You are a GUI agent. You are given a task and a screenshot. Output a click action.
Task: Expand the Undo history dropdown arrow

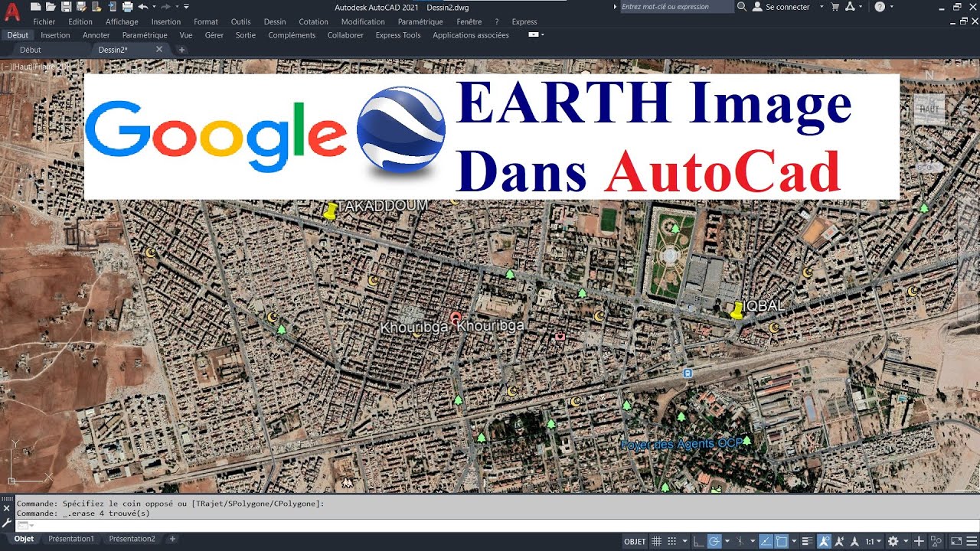click(154, 7)
